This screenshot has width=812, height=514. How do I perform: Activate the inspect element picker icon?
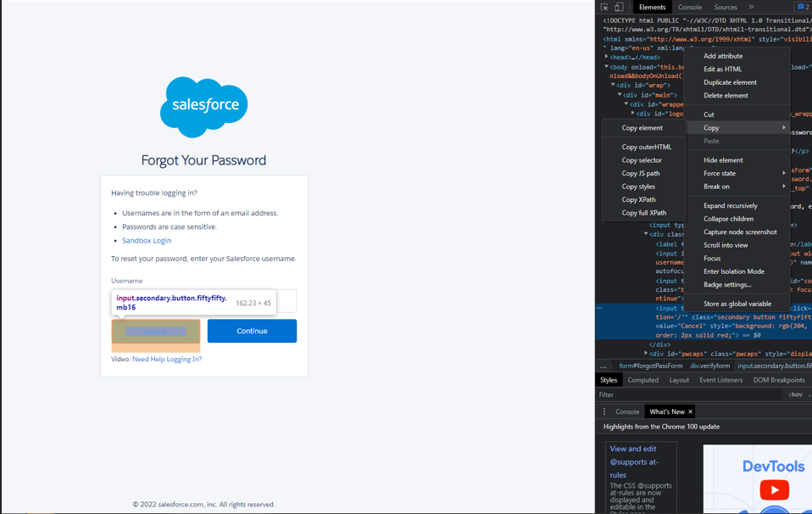click(x=604, y=8)
